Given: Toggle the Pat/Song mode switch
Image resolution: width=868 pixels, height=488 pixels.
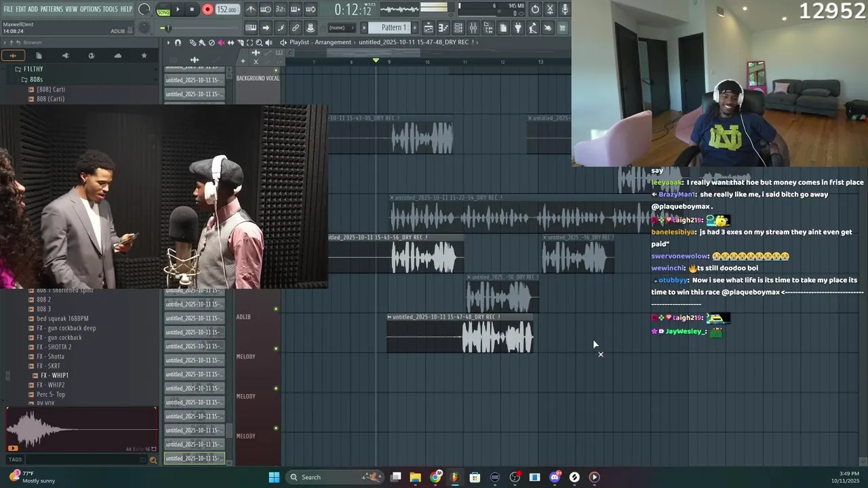Looking at the screenshot, I should (x=163, y=9).
